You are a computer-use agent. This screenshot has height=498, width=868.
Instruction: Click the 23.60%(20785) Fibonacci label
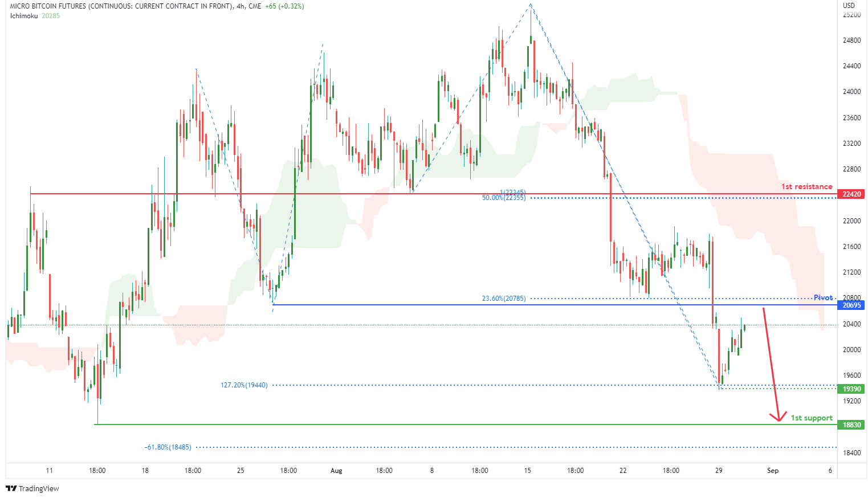coord(504,299)
